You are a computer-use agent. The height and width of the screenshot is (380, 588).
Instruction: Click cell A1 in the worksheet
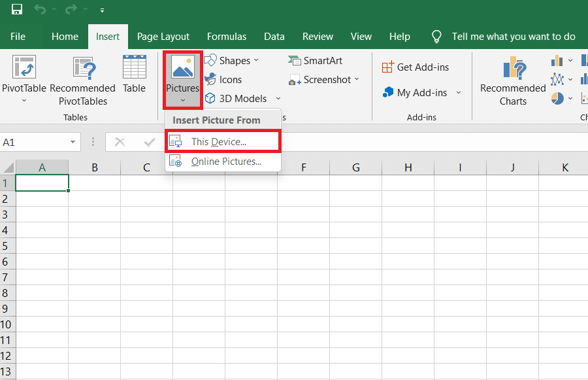(x=42, y=183)
